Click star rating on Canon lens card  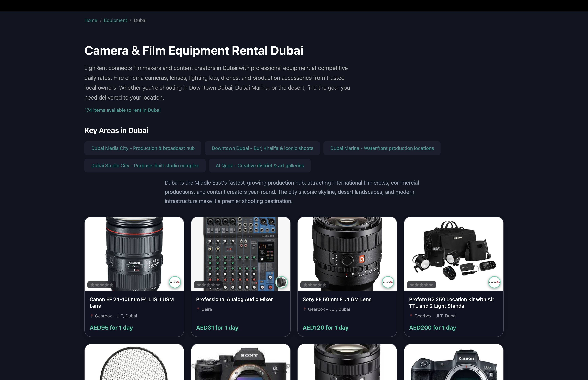click(102, 285)
